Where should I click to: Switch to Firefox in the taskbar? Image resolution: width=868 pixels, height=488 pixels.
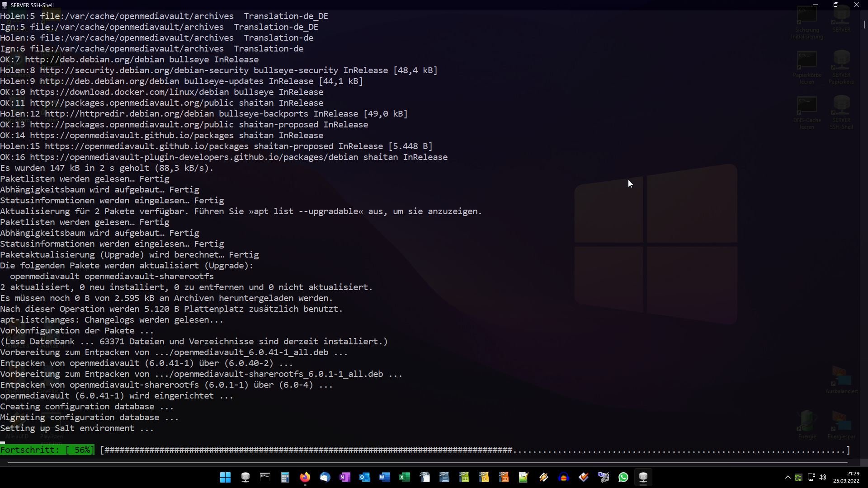click(305, 477)
